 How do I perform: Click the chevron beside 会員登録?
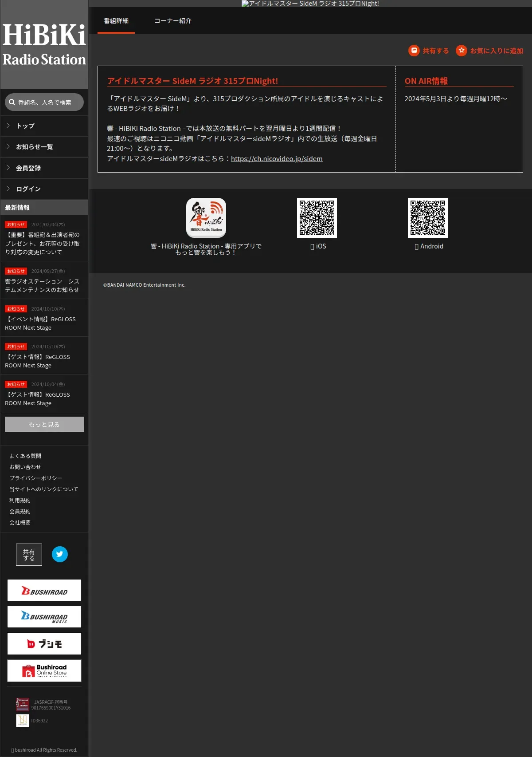pyautogui.click(x=8, y=168)
